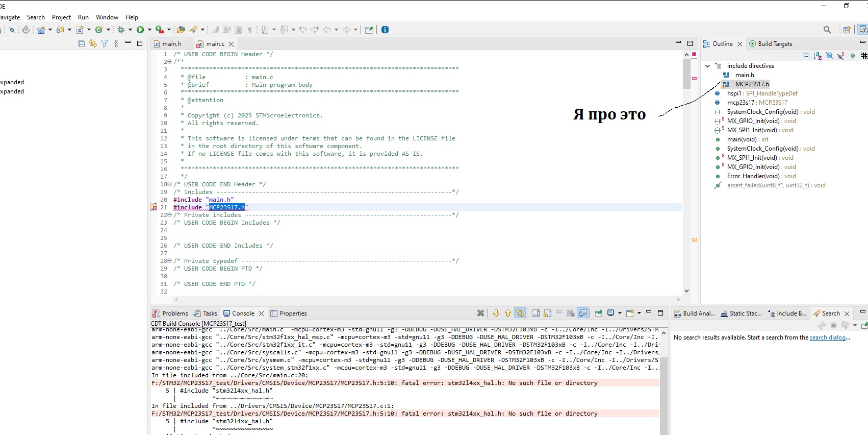The image size is (868, 435).
Task: Open the Project menu
Action: coord(61,17)
